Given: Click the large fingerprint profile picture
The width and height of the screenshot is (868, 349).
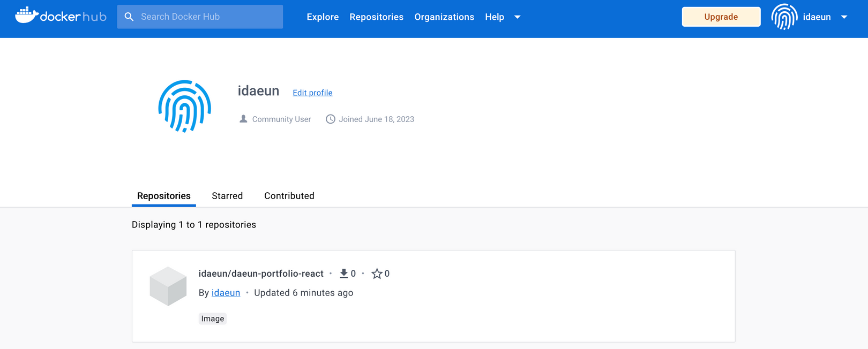Looking at the screenshot, I should coord(184,106).
